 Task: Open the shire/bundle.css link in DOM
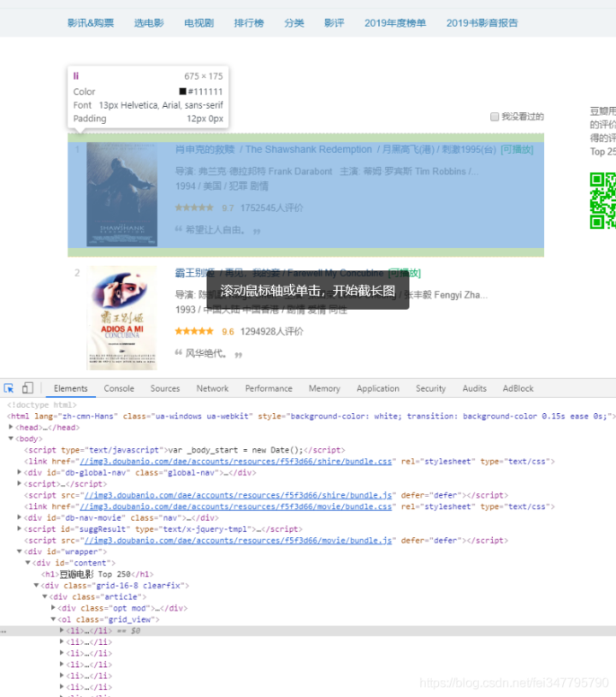236,462
